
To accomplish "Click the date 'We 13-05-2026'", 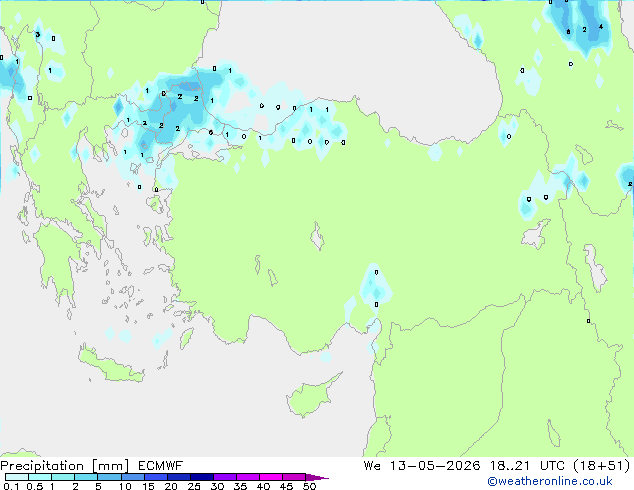I will pyautogui.click(x=422, y=466).
